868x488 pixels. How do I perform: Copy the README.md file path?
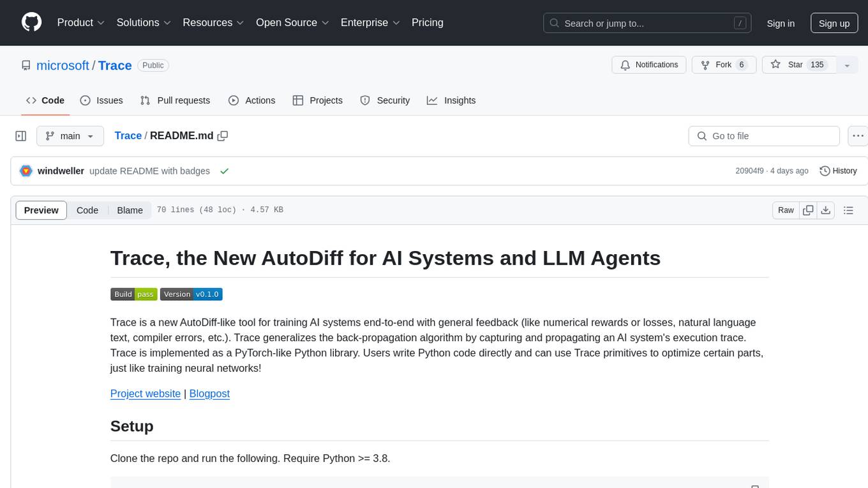click(223, 135)
